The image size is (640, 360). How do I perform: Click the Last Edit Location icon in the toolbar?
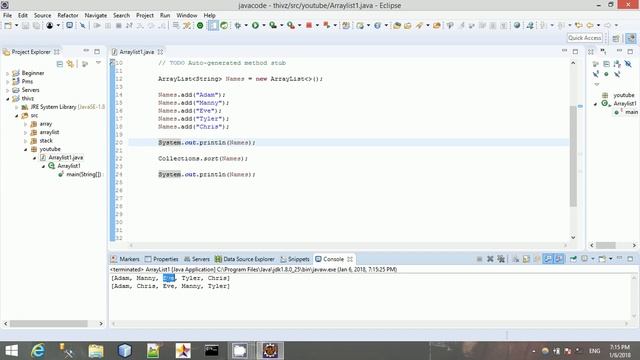pyautogui.click(x=578, y=25)
